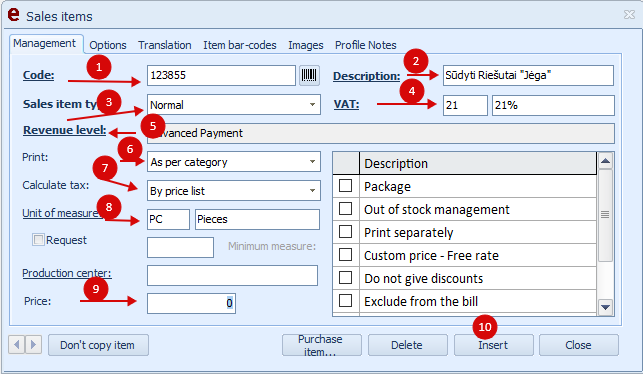The height and width of the screenshot is (374, 643).
Task: Click the VAT code field 21
Action: [465, 105]
